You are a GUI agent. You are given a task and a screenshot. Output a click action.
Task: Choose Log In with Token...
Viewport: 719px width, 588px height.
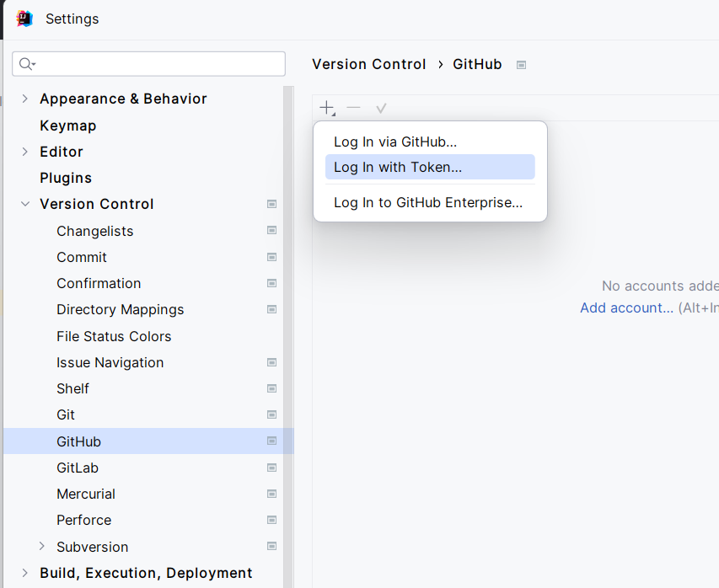[430, 167]
